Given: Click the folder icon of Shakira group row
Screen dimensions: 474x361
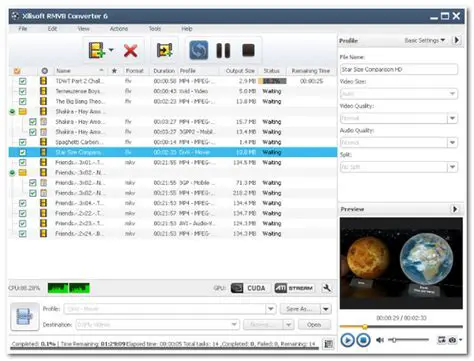Looking at the screenshot, I should tap(23, 112).
